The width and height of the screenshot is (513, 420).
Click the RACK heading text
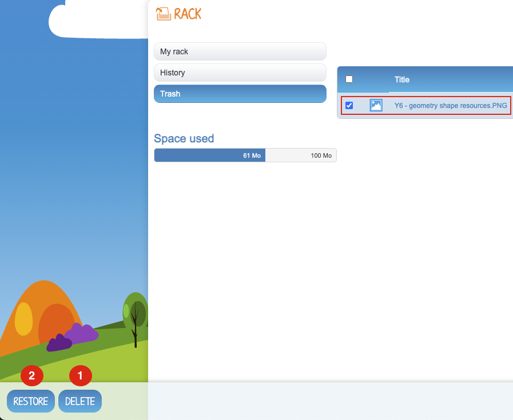[188, 14]
